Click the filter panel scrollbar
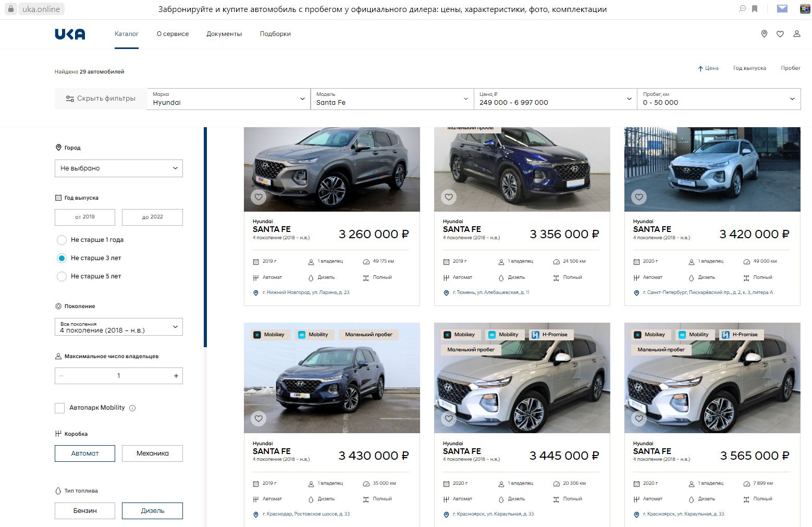Screen dimensions: 812x527 205,237
